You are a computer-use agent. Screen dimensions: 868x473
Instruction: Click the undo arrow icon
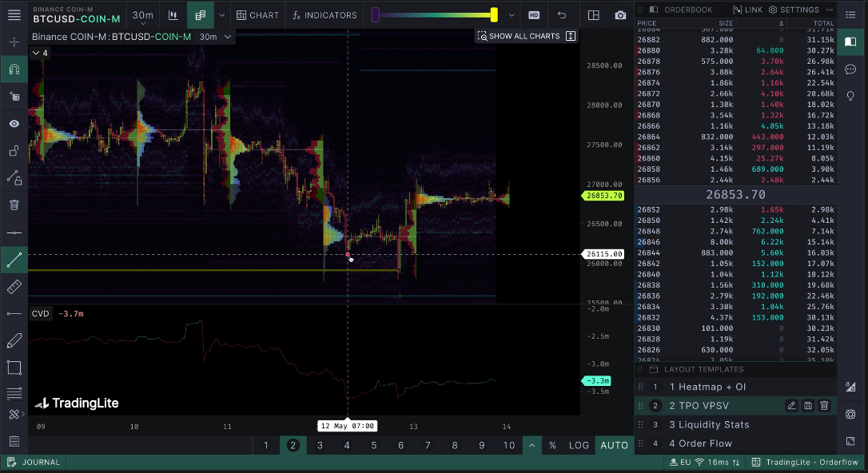562,15
